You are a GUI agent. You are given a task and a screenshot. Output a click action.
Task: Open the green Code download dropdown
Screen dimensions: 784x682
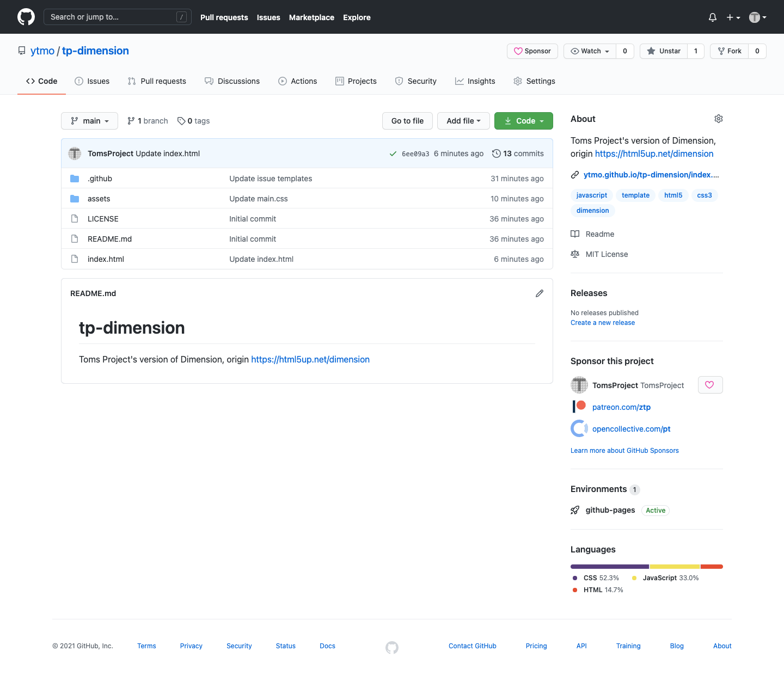523,121
